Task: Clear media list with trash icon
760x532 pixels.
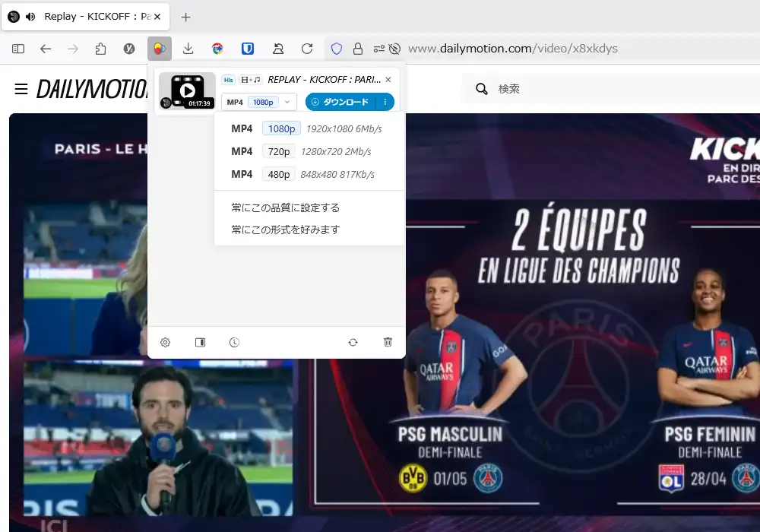Action: pyautogui.click(x=388, y=343)
